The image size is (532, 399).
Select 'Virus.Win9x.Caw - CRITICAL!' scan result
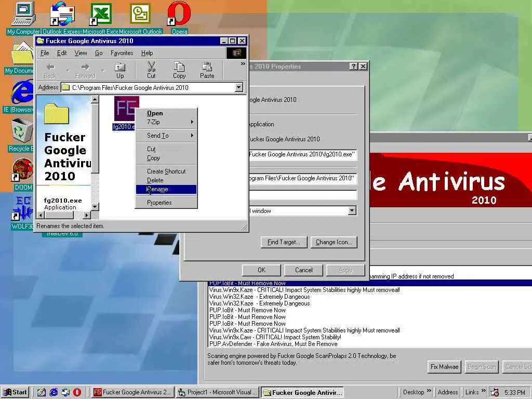tap(275, 337)
